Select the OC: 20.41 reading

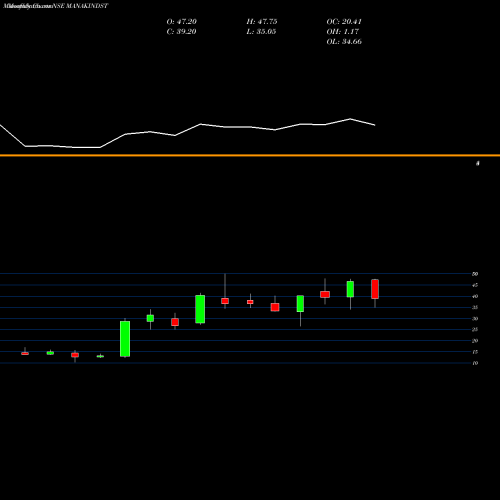[344, 22]
